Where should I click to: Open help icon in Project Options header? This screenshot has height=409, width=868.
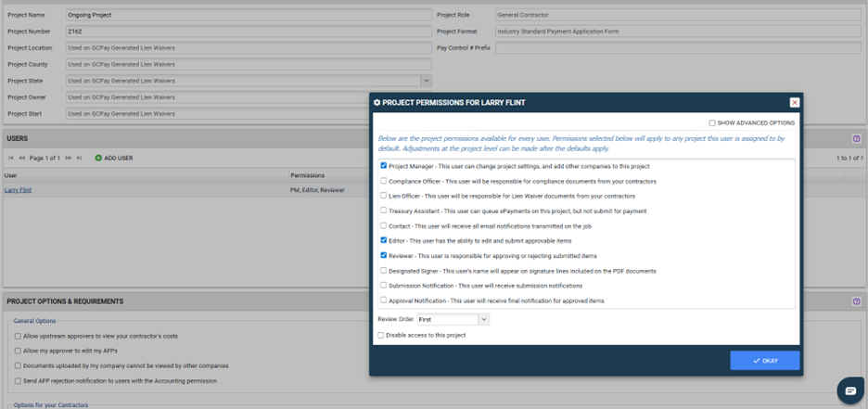click(x=856, y=301)
